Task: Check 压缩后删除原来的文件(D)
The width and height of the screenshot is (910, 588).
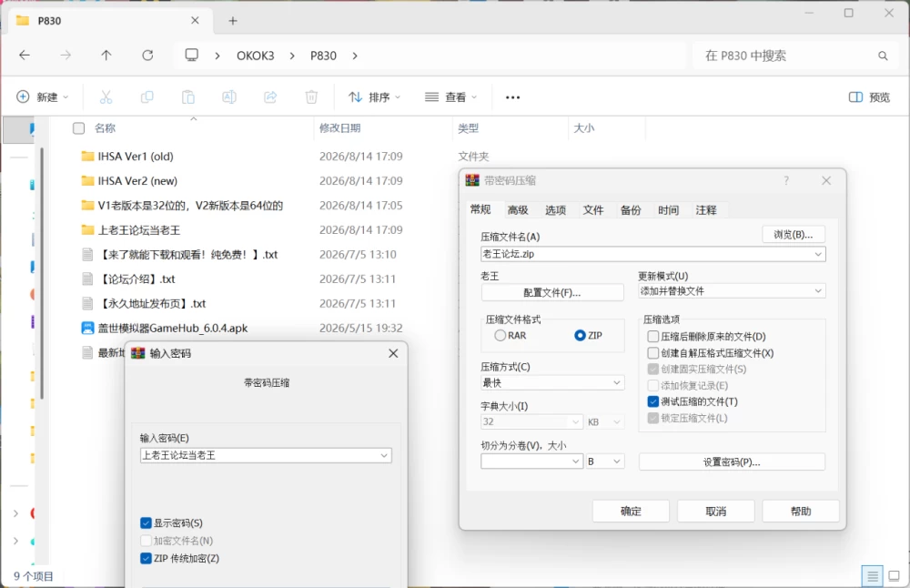Action: click(x=652, y=337)
